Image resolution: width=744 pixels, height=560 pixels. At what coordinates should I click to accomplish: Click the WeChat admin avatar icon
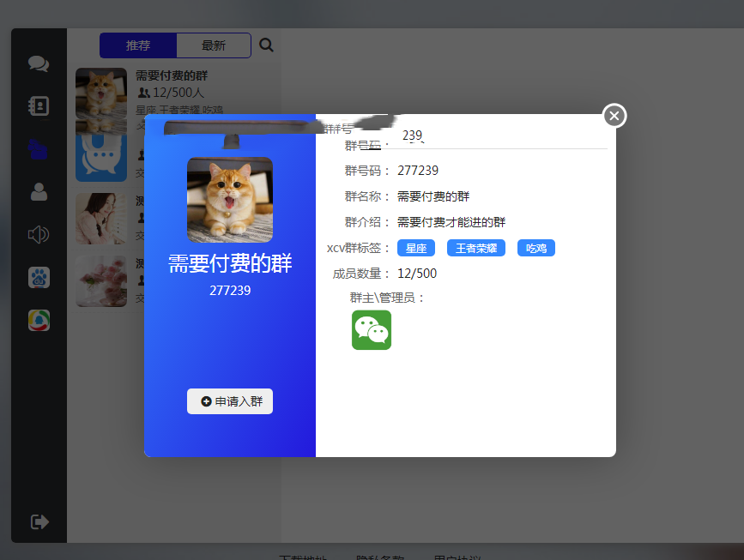[372, 330]
